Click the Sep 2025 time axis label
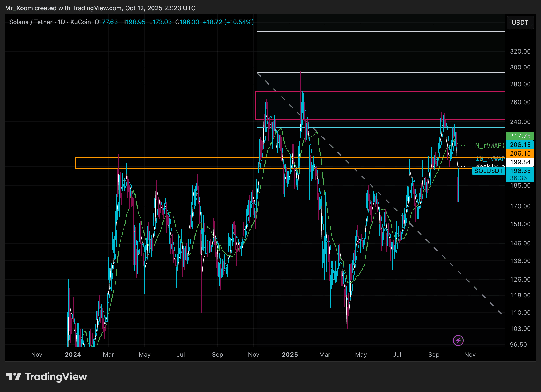 coord(433,355)
